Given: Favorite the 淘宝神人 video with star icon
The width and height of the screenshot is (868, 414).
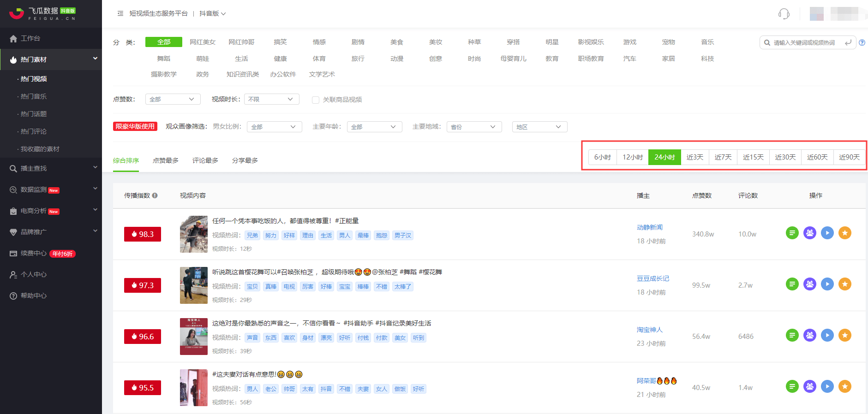Looking at the screenshot, I should 845,335.
